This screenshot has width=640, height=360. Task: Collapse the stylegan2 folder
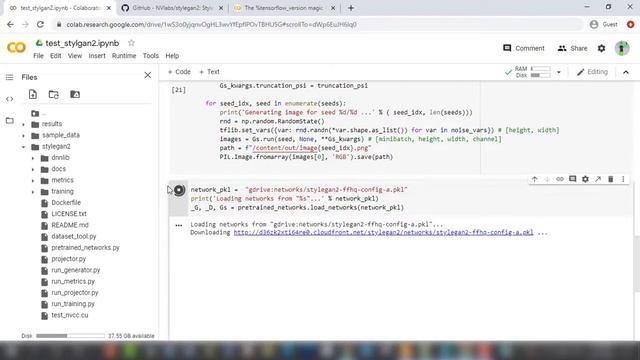(x=23, y=147)
